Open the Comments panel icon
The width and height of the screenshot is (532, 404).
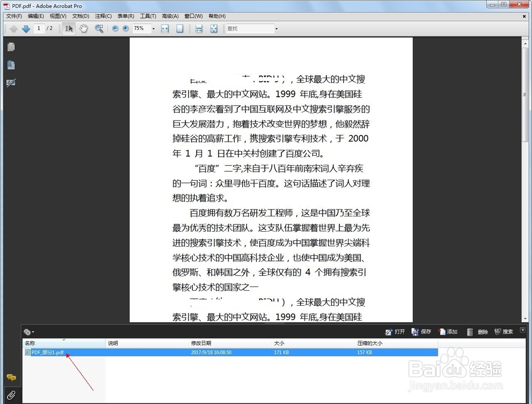pyautogui.click(x=11, y=377)
